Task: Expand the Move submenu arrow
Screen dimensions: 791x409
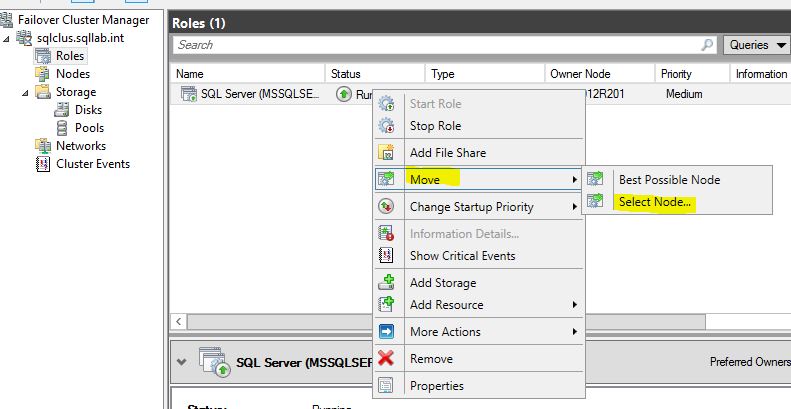Action: (x=574, y=180)
